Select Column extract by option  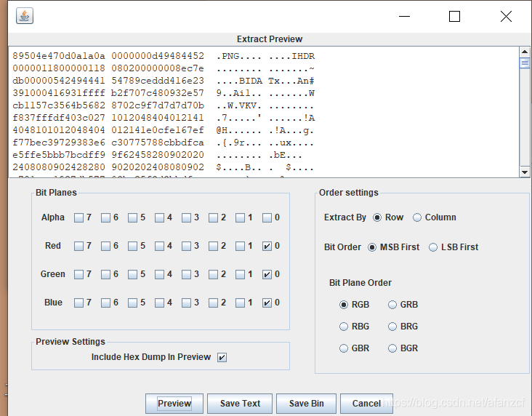tap(417, 217)
